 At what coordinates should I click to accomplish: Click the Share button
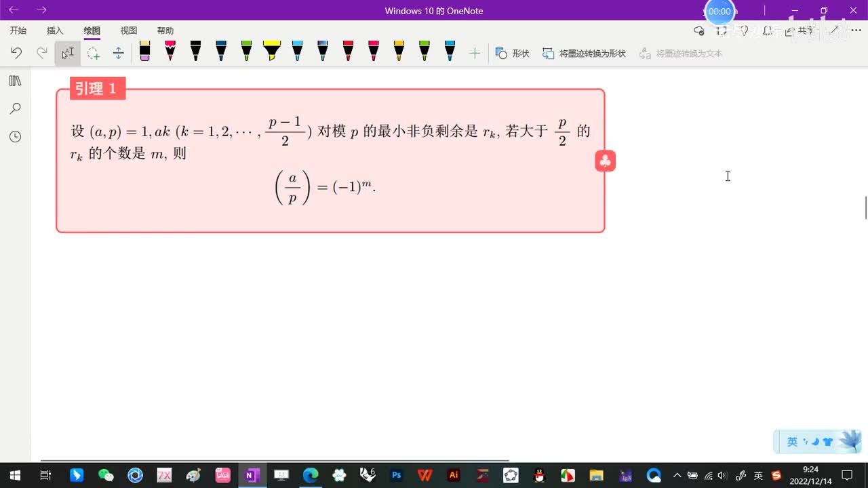[800, 30]
